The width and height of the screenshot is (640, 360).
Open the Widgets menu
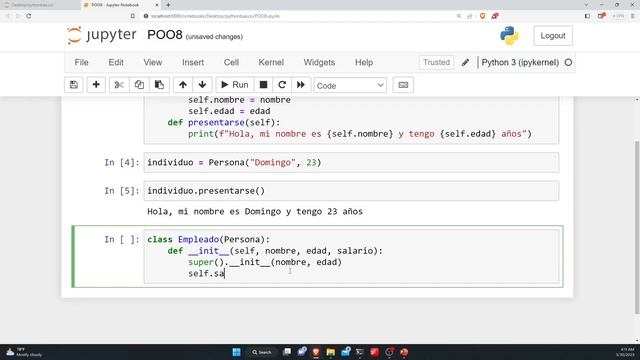(x=319, y=62)
